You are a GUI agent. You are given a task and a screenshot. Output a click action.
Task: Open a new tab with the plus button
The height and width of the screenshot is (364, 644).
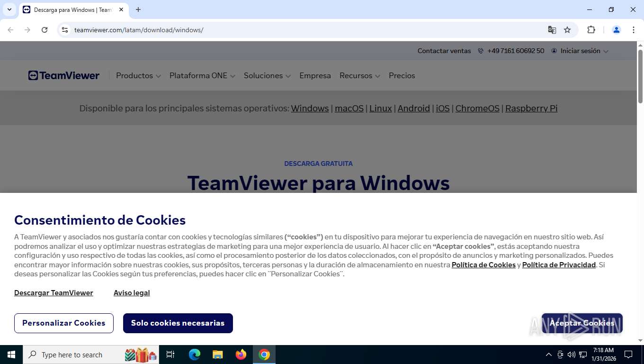pos(138,9)
